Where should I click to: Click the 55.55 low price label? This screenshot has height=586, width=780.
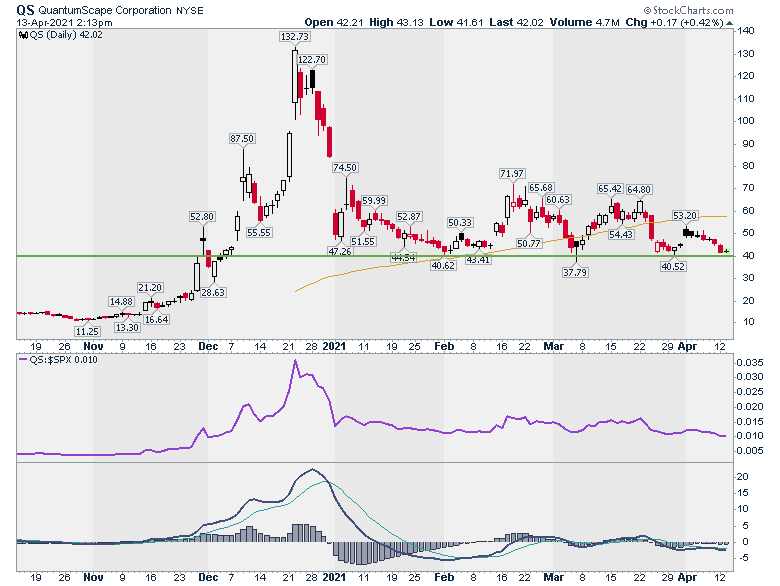tap(259, 232)
